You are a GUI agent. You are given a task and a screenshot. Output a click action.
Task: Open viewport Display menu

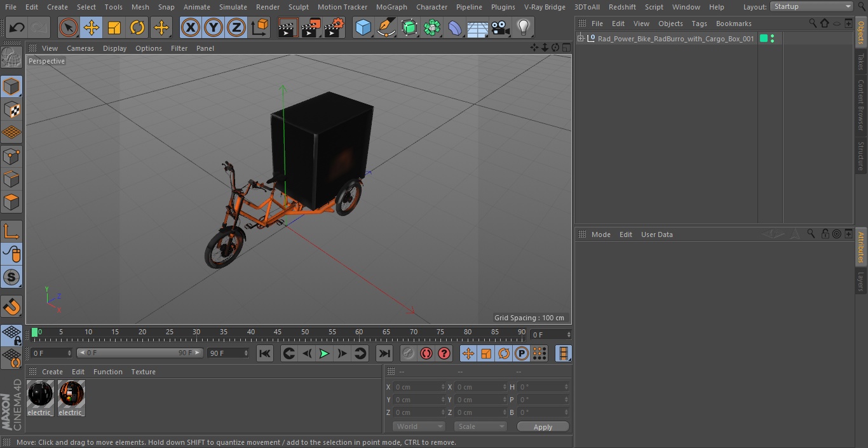(x=114, y=48)
